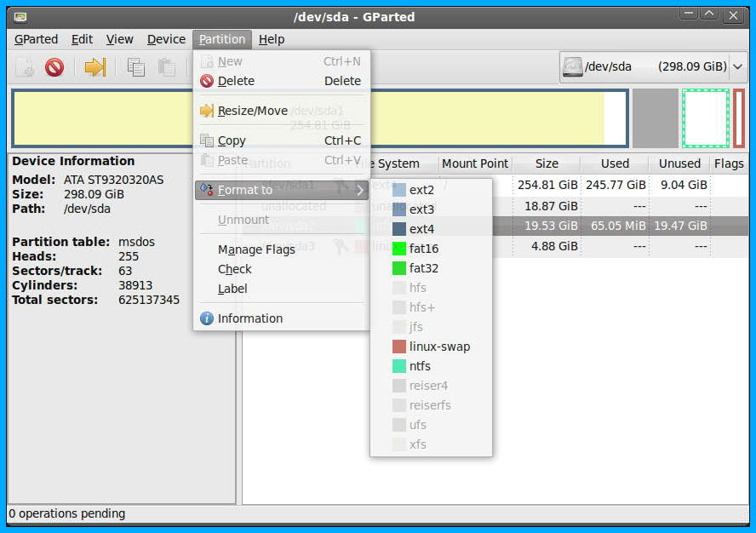Click the ATA ST9320320AS model value
Viewport: 756px width, 533px height.
pos(114,180)
